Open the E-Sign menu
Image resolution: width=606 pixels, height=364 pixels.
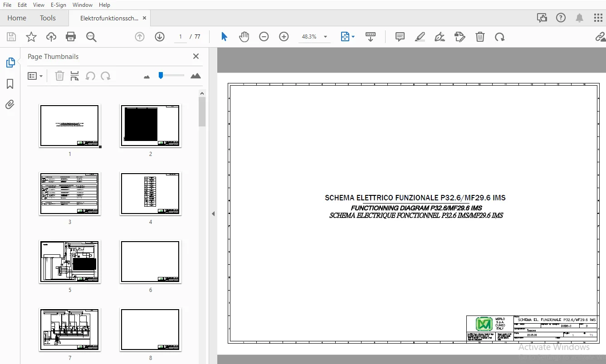[59, 5]
